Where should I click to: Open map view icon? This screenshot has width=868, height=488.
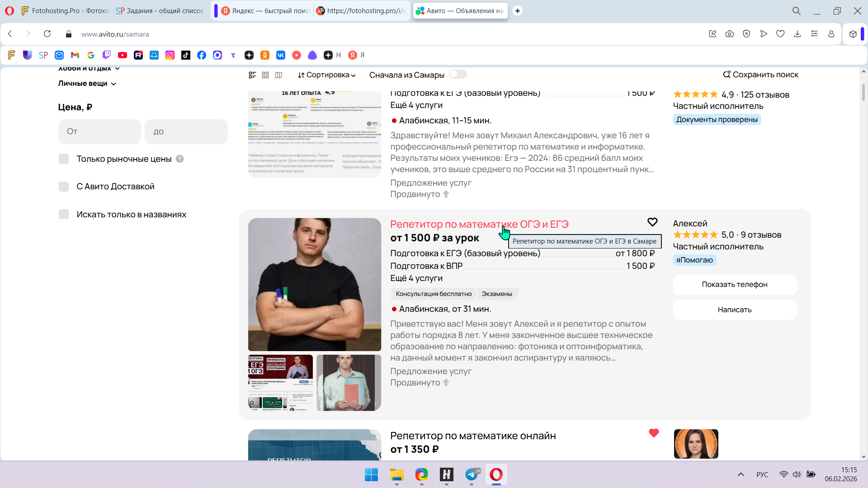pos(278,75)
